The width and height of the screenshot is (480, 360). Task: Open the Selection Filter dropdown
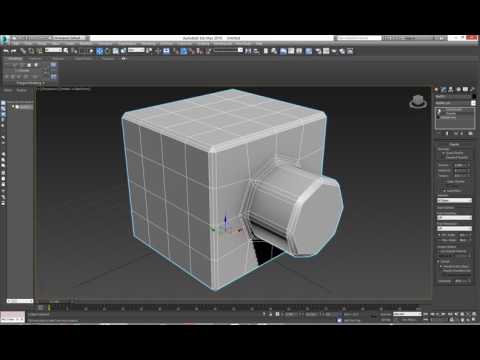53,50
